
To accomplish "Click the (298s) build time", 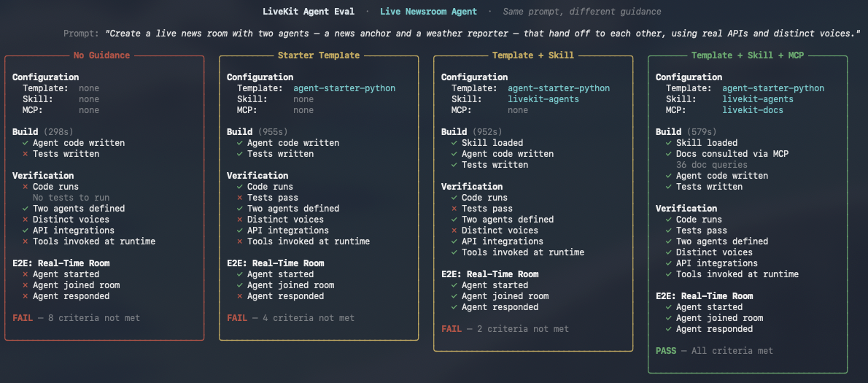I will [58, 132].
